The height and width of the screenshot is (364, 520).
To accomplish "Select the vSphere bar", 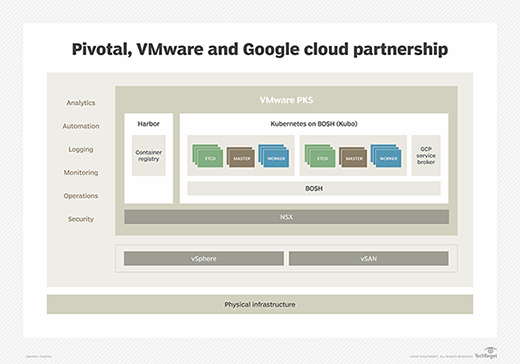I will point(204,259).
